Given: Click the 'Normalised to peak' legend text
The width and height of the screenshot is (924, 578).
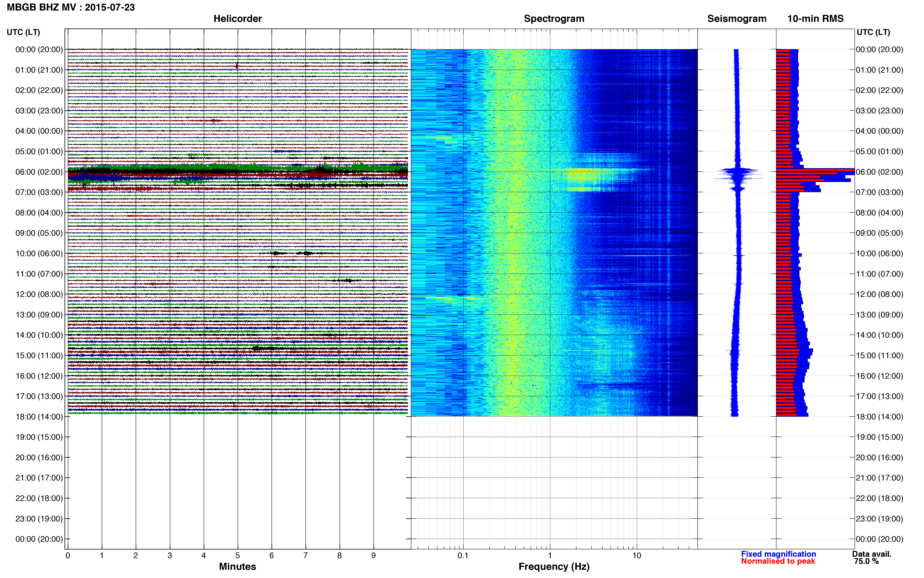Looking at the screenshot, I should pyautogui.click(x=778, y=561).
